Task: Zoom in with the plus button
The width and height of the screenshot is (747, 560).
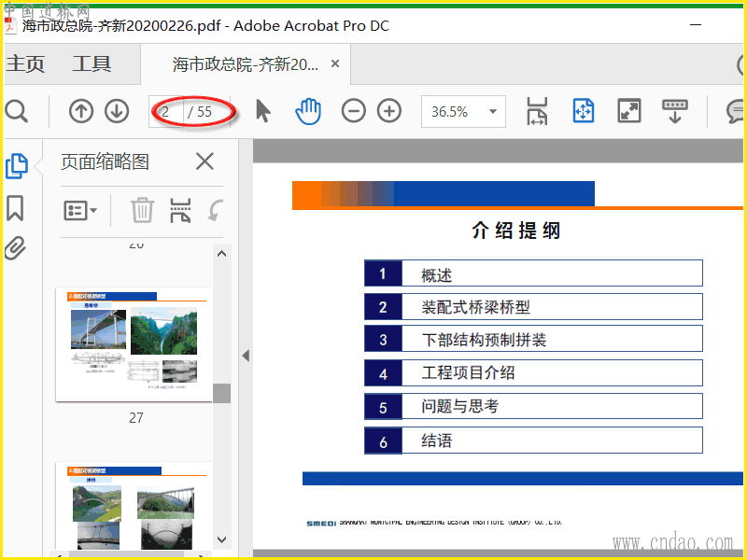Action: (x=389, y=111)
